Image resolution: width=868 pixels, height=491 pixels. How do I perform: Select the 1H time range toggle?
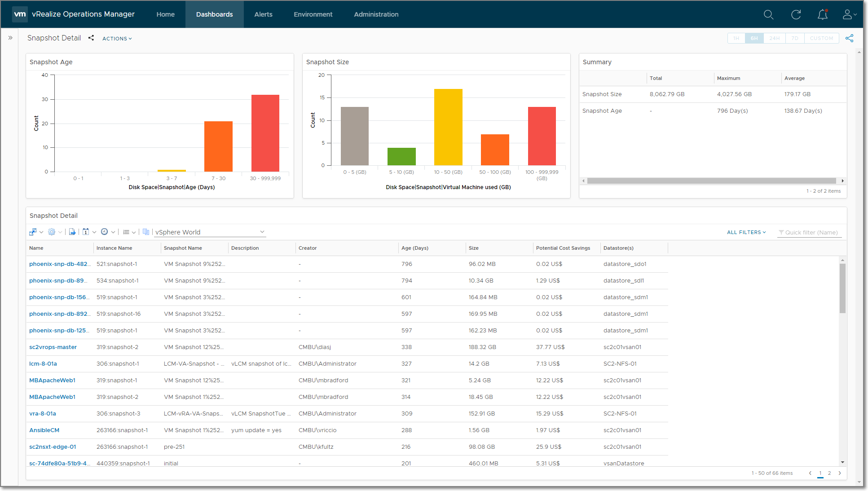(736, 38)
